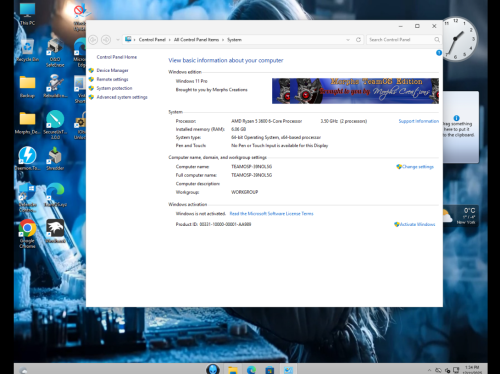Open the Backup folder on desktop
The height and width of the screenshot is (374, 500).
point(27,86)
